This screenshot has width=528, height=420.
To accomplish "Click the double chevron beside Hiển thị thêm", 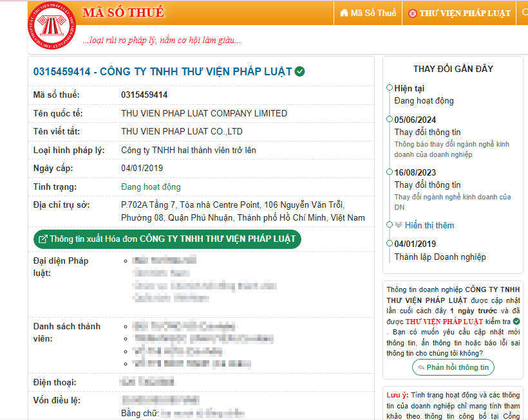I will pos(399,224).
